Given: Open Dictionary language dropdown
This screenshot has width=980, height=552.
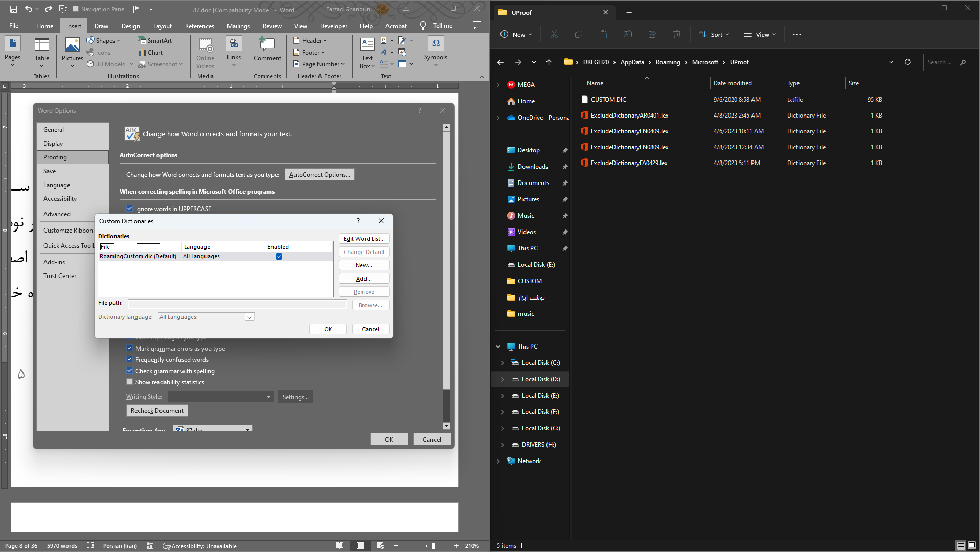Looking at the screenshot, I should pyautogui.click(x=249, y=317).
